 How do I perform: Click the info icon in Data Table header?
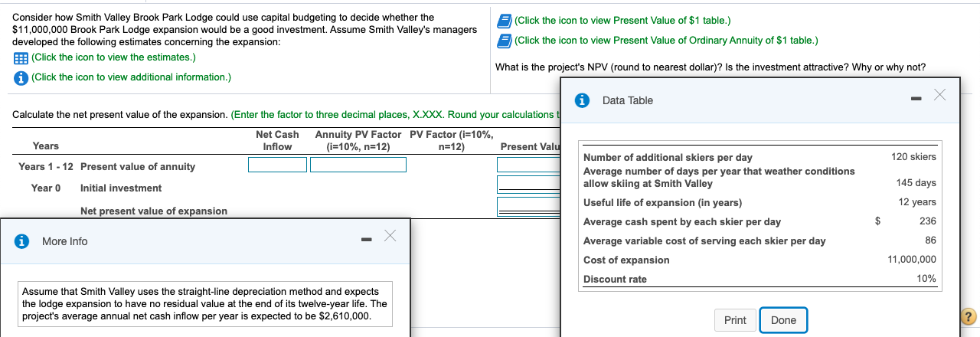click(x=583, y=100)
